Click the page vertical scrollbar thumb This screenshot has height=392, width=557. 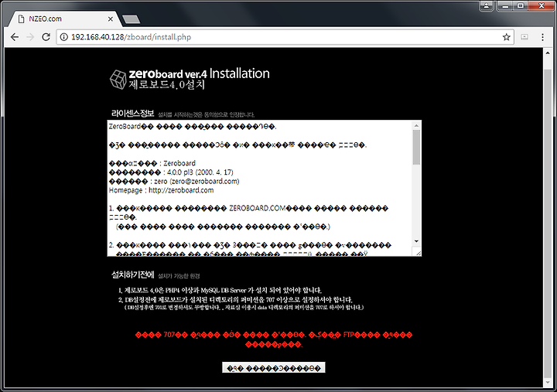(548, 225)
